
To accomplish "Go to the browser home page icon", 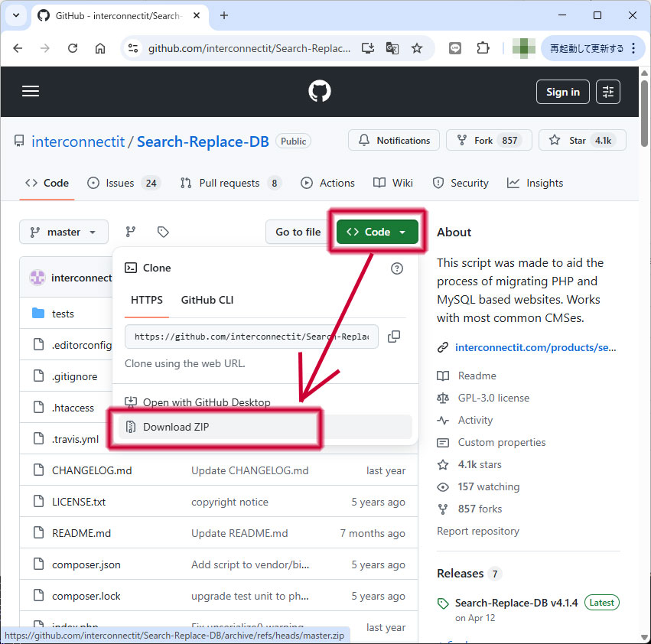I will tap(100, 49).
